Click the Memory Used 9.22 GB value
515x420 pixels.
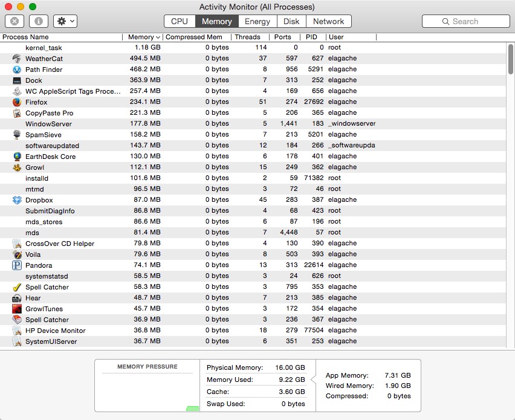click(292, 380)
